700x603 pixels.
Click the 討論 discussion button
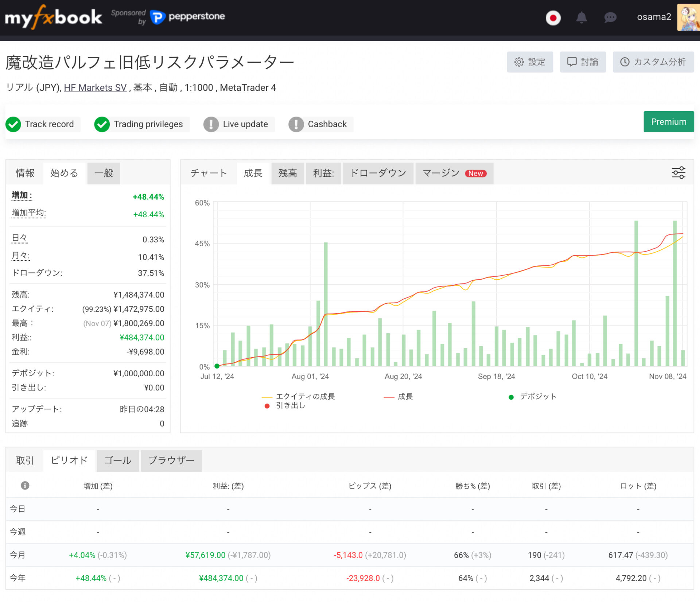click(583, 62)
